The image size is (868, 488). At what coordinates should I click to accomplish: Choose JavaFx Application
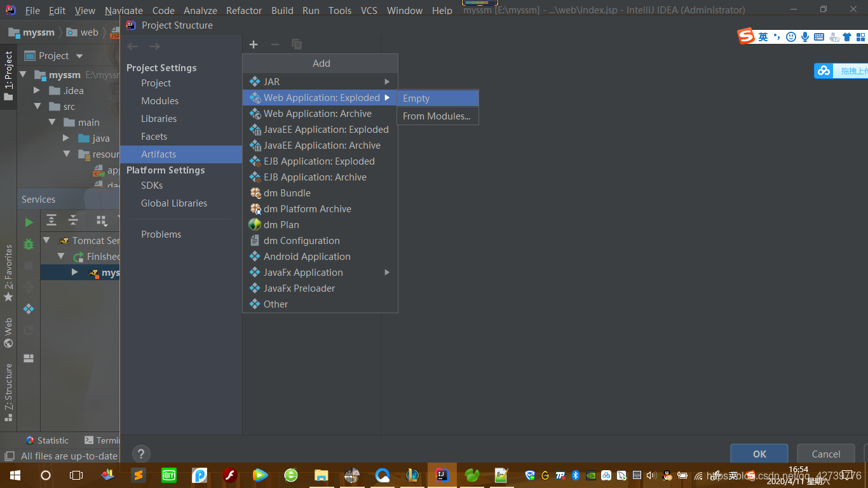click(x=320, y=272)
